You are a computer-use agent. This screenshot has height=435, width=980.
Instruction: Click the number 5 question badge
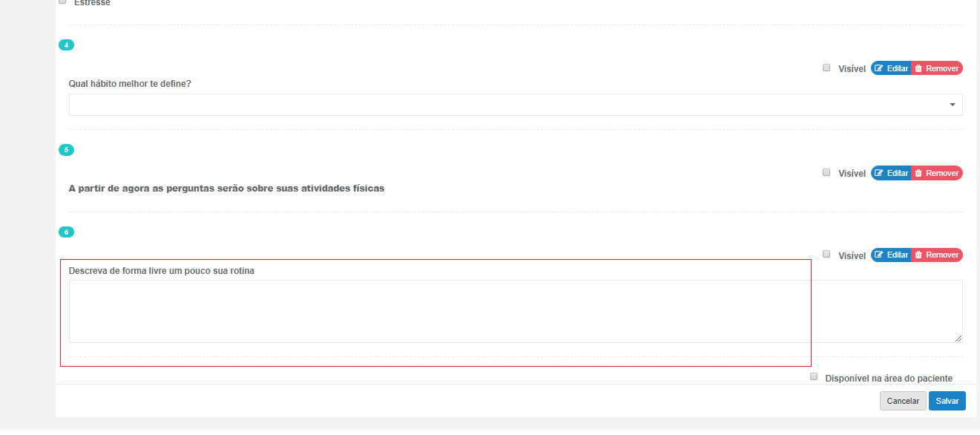pyautogui.click(x=66, y=150)
